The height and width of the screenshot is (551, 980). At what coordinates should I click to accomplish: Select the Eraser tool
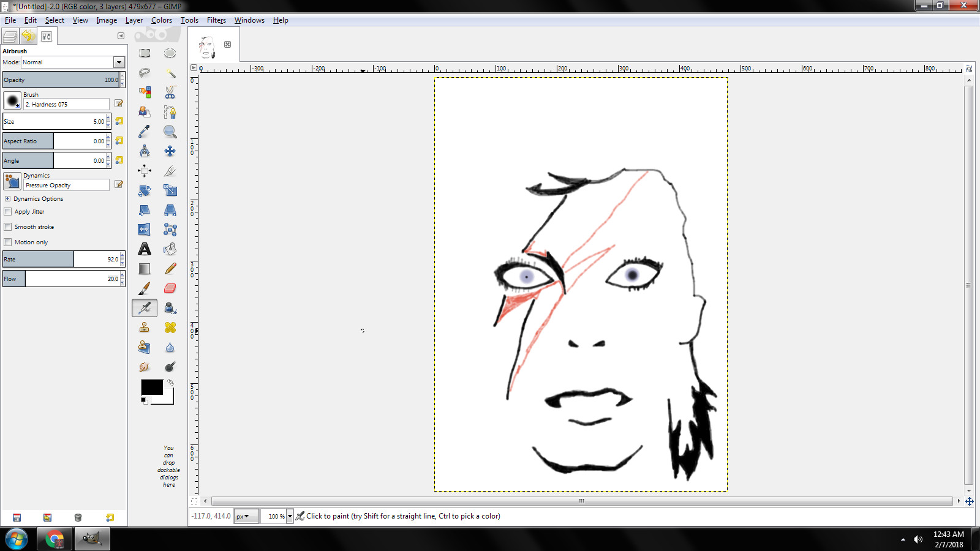(x=170, y=288)
